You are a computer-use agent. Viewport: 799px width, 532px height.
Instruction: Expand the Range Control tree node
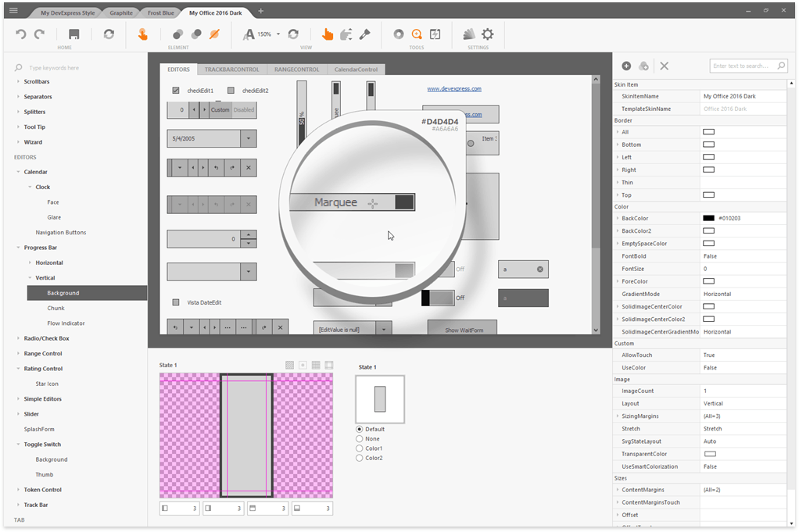pos(18,354)
